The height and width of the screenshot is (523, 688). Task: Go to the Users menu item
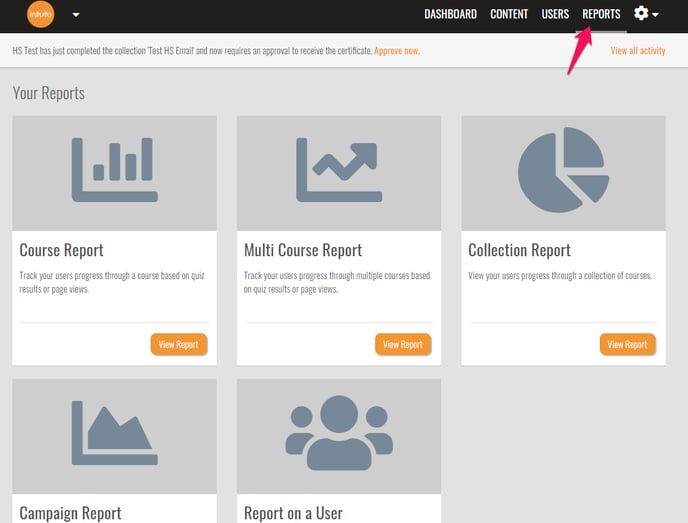coord(555,14)
